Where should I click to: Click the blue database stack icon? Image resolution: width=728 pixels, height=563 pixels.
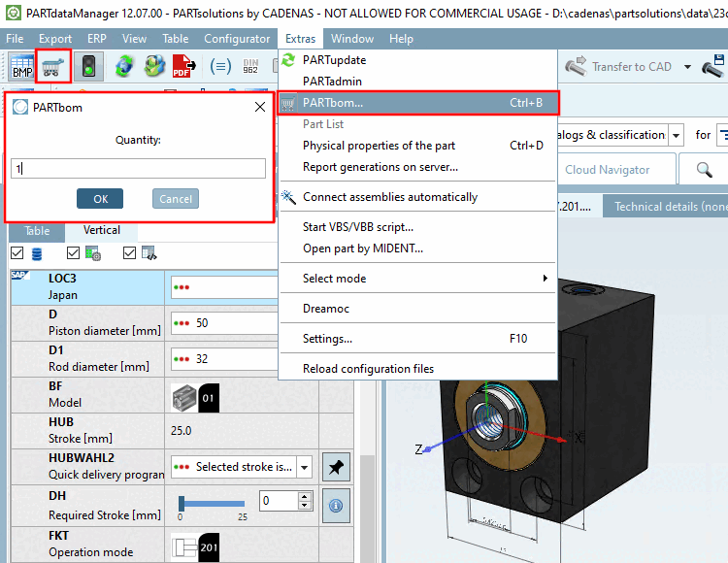pos(37,254)
